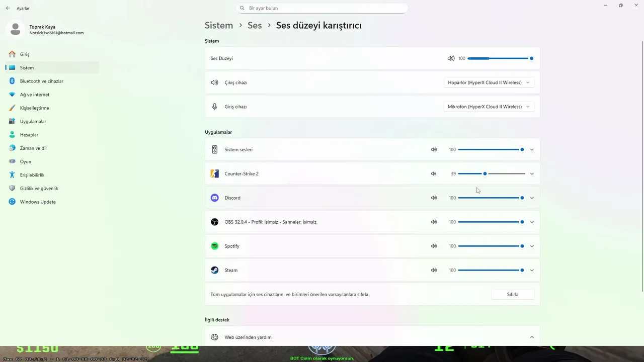Click the Giriş cihazı microphone icon
Viewport: 644px width, 362px height.
tap(215, 107)
